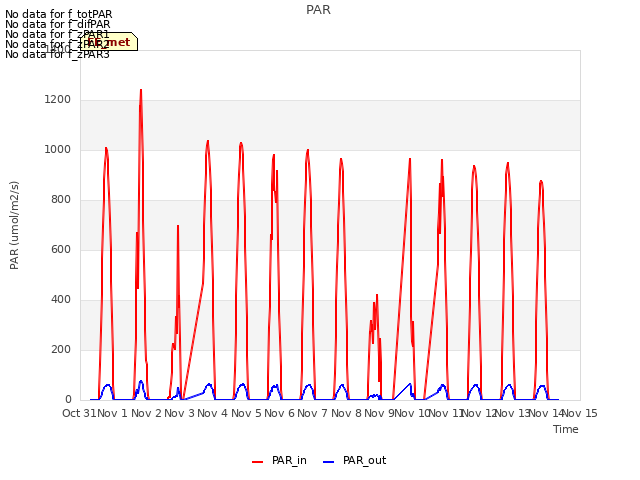Toggle the PAR_in legend entry
The height and width of the screenshot is (480, 640).
[x=279, y=460]
